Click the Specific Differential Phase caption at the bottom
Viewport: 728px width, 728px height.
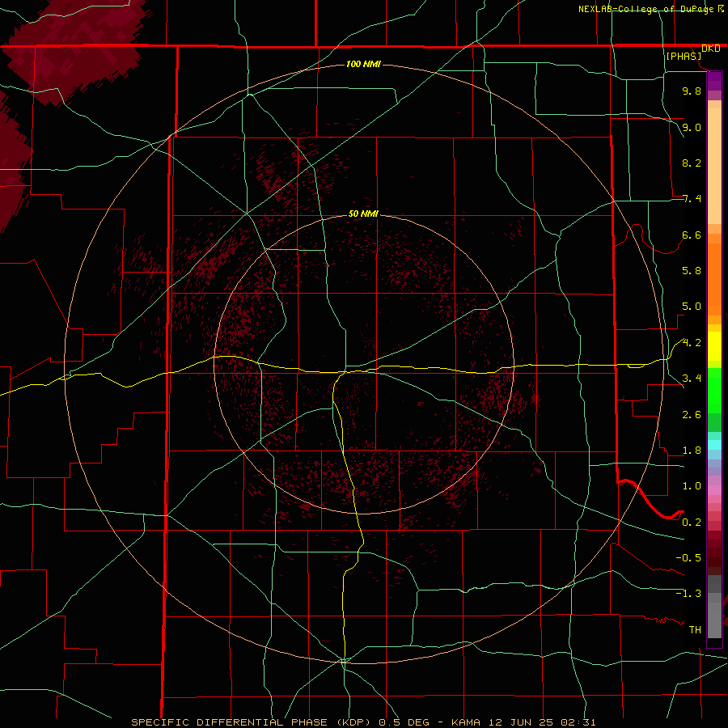363,722
